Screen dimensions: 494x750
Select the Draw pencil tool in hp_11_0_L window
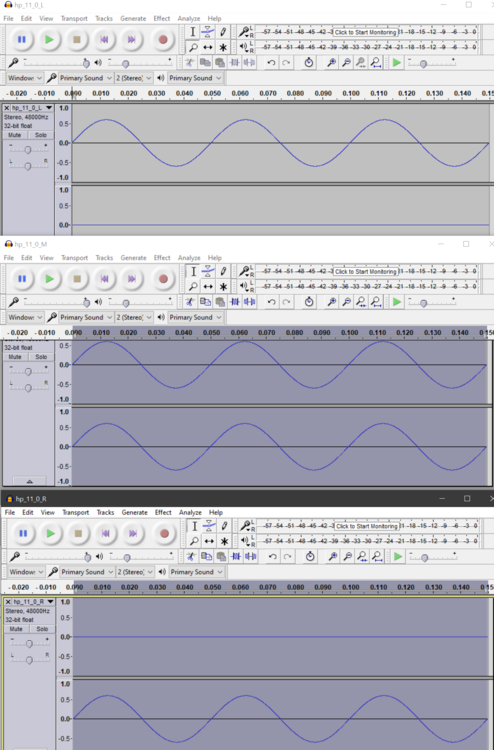(x=223, y=32)
